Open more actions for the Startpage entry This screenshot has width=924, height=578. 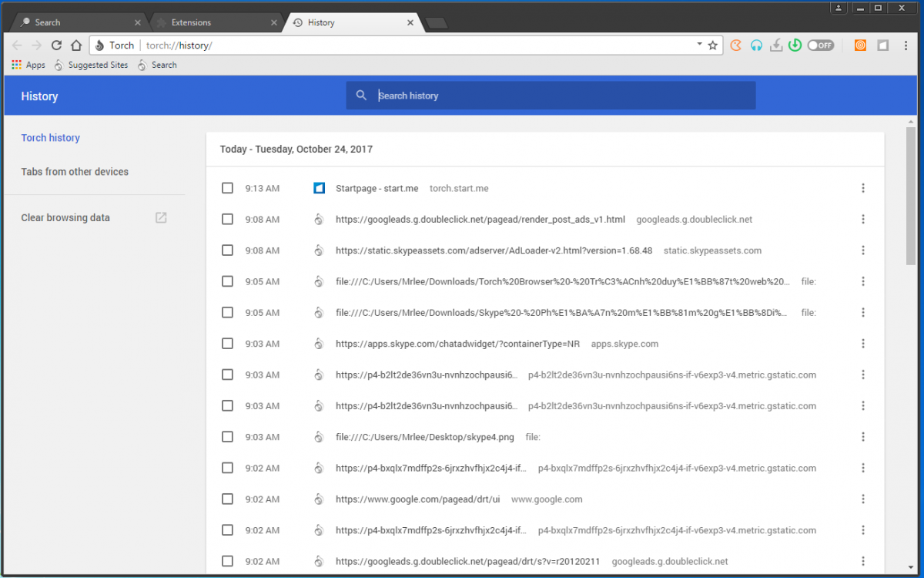pyautogui.click(x=863, y=188)
